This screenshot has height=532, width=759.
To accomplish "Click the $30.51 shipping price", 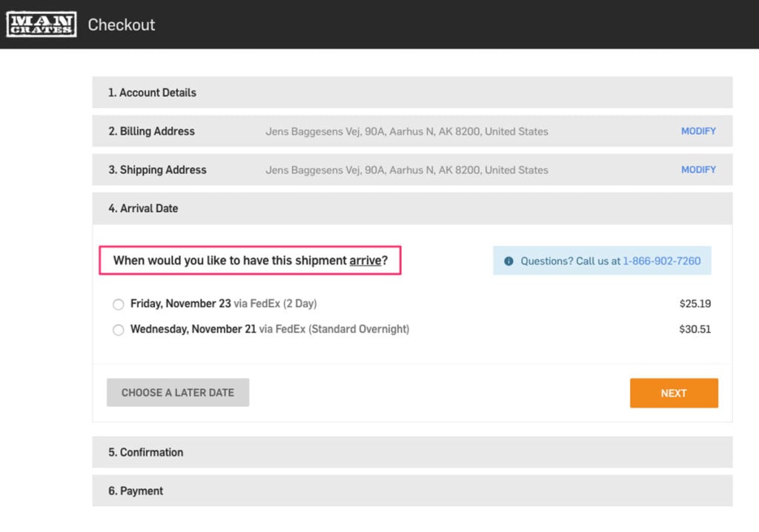I will (x=695, y=329).
